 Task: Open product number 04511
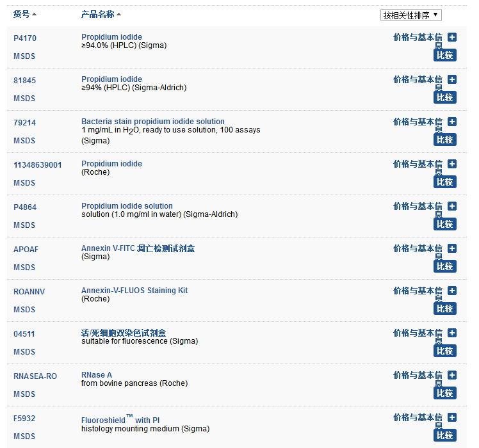[x=24, y=334]
